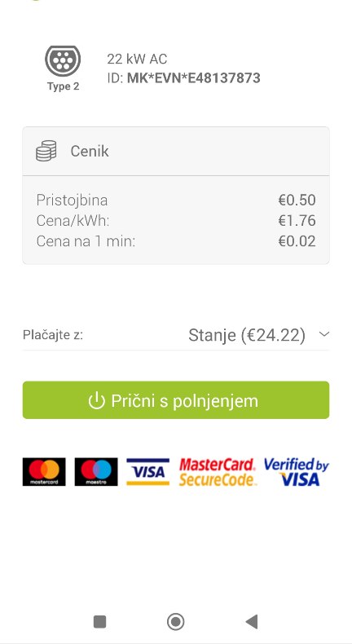Tap the Plačajte z: label
The image size is (352, 644).
coord(53,335)
